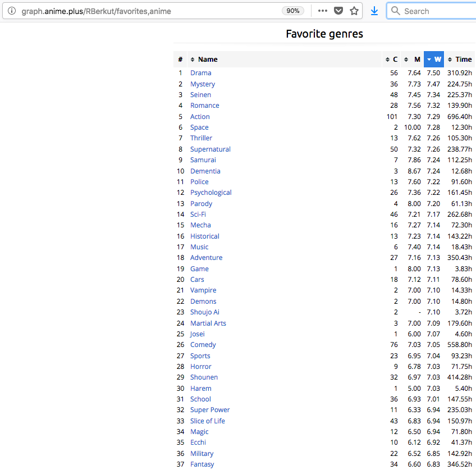Viewport: 476px width, 470px height.
Task: Open the page actions three-dots menu
Action: pyautogui.click(x=322, y=11)
